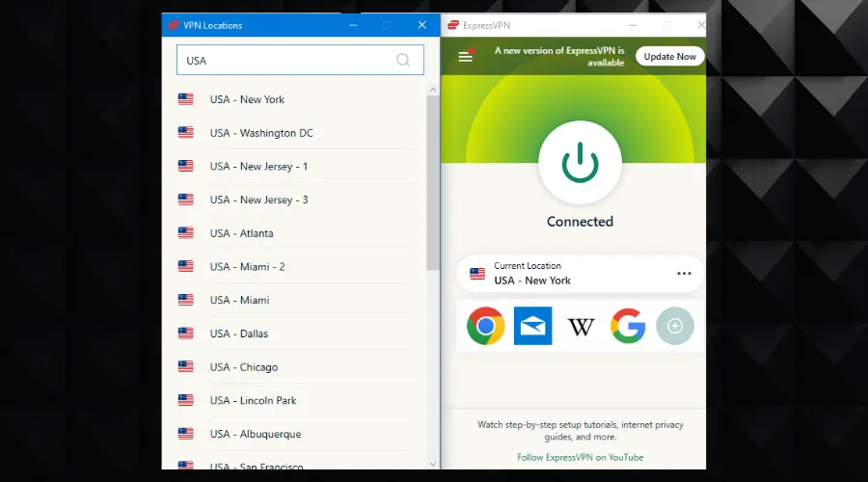Focus the USA search field
Viewport: 868px width, 482px height.
coord(300,60)
